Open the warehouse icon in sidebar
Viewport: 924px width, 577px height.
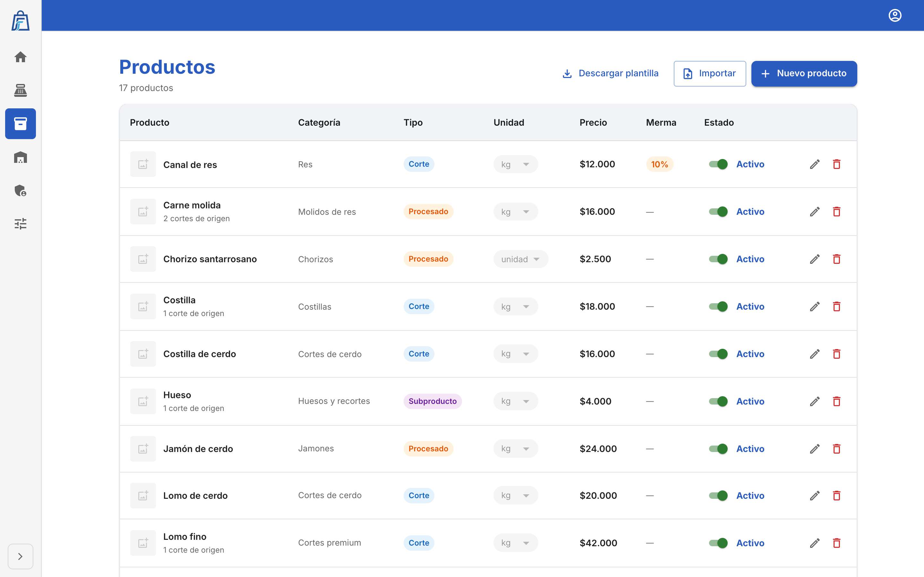point(20,157)
